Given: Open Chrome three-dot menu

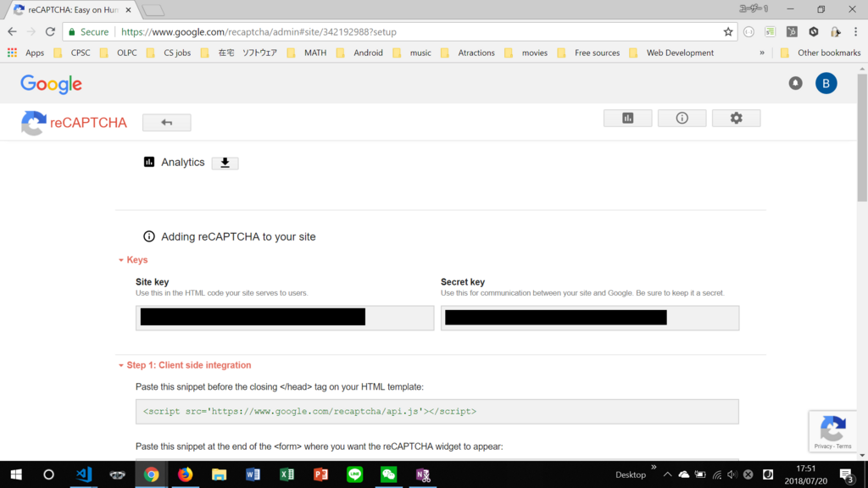Looking at the screenshot, I should coord(855,31).
